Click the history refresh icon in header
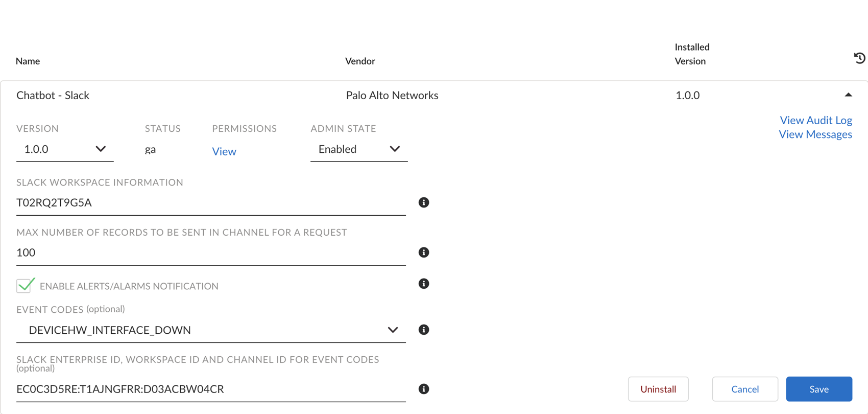This screenshot has height=414, width=868. pos(859,58)
